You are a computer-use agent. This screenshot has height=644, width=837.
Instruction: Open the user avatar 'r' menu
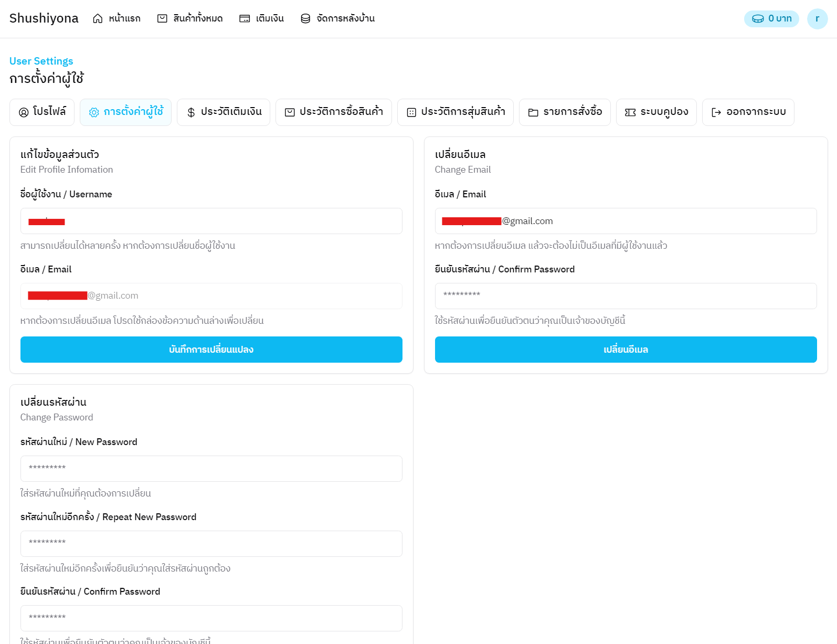coord(817,19)
